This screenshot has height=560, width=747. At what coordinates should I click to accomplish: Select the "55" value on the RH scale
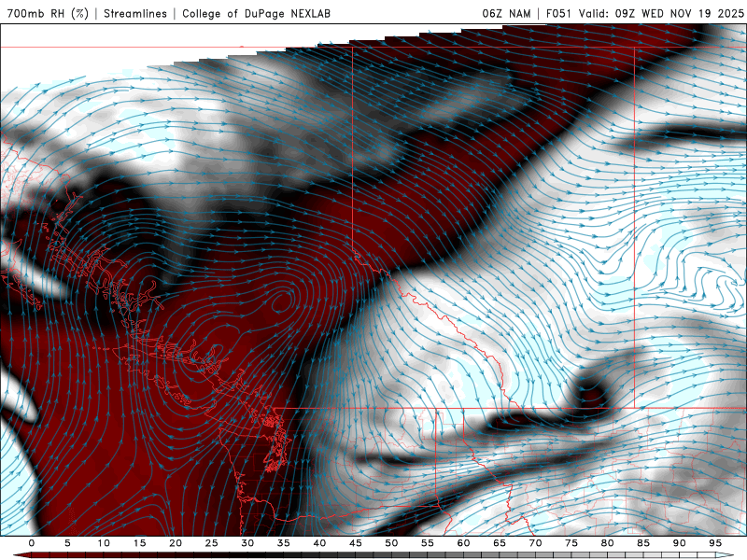click(428, 543)
